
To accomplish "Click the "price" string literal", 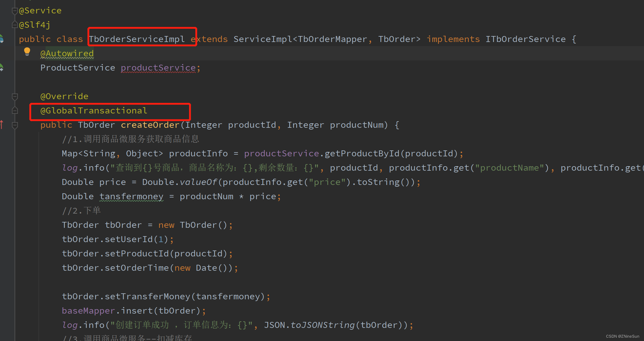I will point(327,182).
